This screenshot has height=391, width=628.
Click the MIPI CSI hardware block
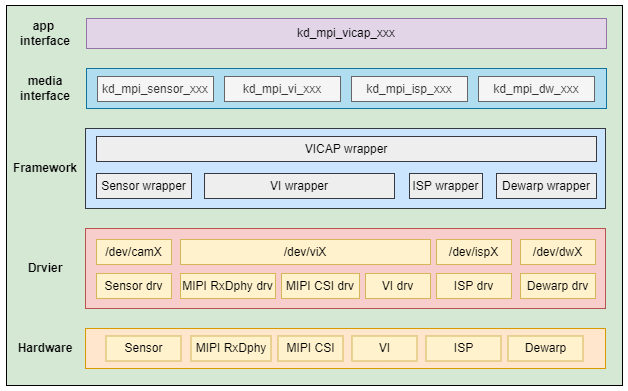pos(310,348)
